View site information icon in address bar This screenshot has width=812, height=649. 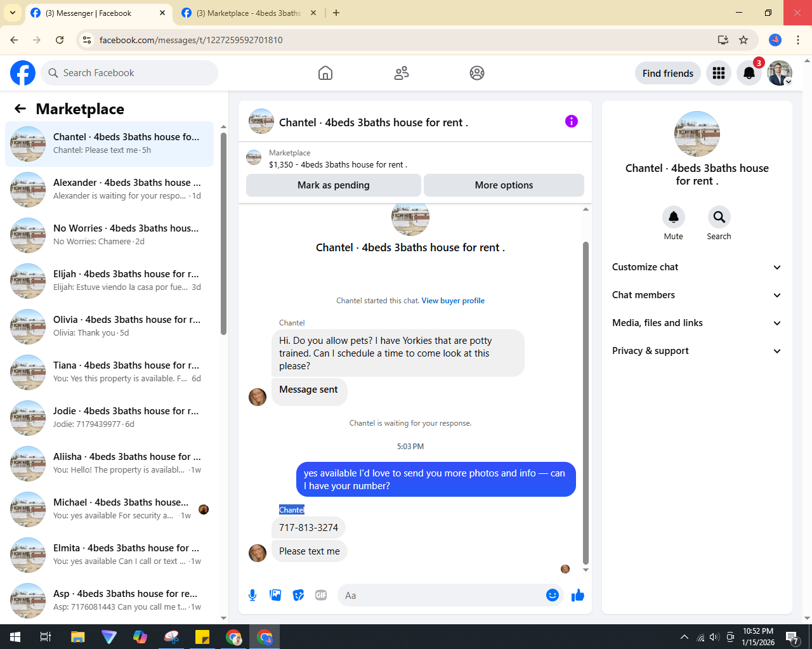[x=88, y=40]
